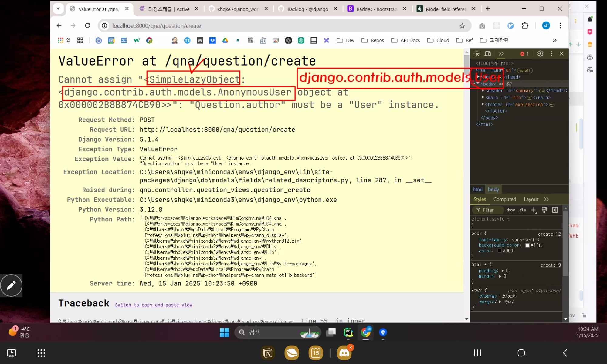Open DevTools settings gear

click(x=540, y=54)
